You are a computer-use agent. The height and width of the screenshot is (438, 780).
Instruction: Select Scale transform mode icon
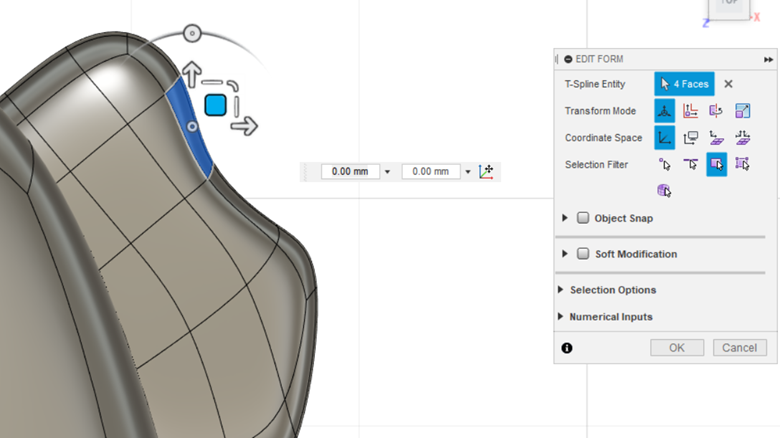(742, 110)
